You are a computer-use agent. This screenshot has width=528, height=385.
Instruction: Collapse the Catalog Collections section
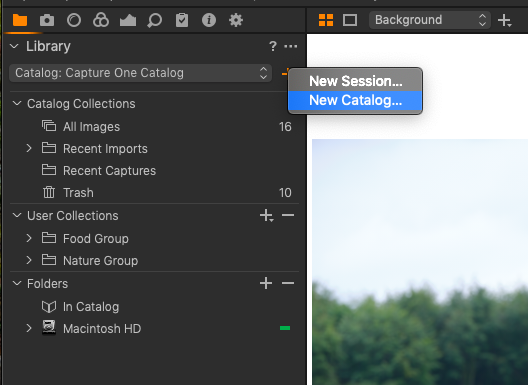pos(17,103)
